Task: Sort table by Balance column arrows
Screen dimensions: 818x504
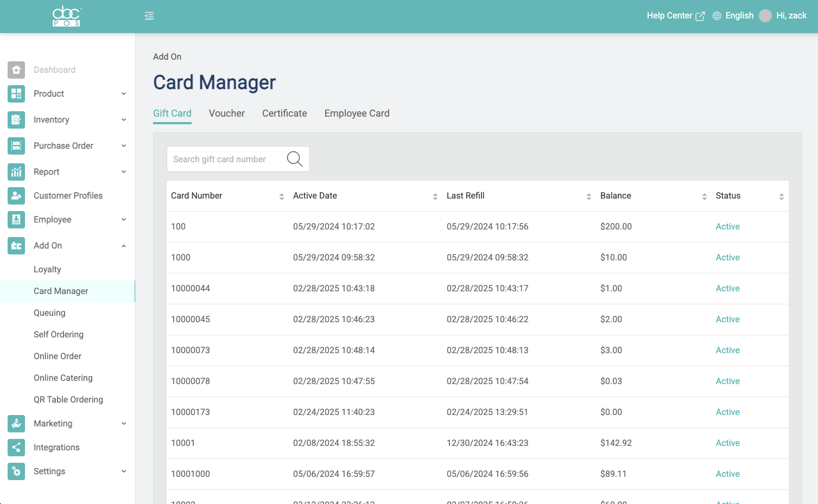Action: click(x=704, y=196)
